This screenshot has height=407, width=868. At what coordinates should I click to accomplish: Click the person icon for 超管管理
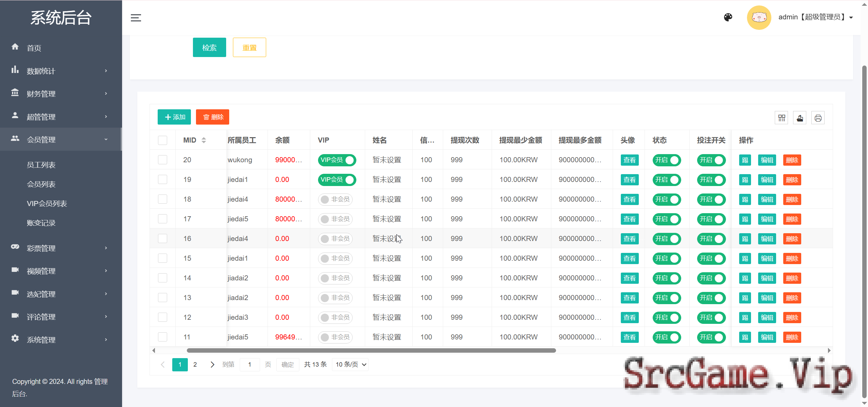[15, 115]
